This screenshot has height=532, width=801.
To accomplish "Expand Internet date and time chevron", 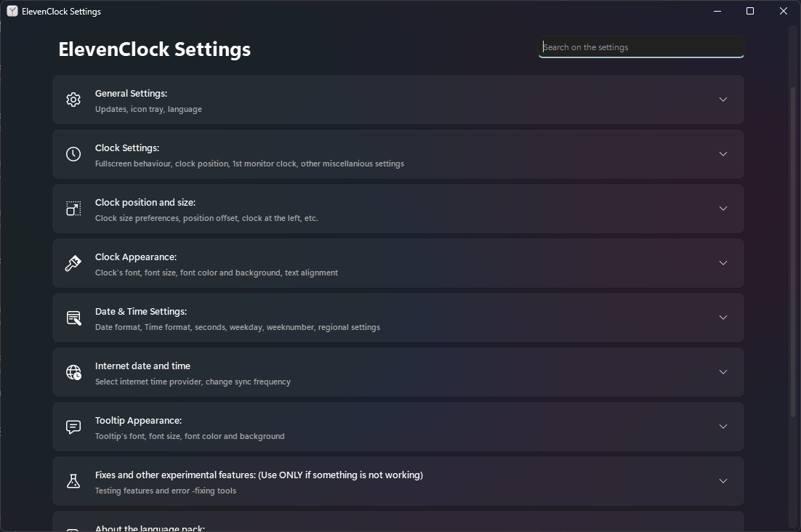I will coord(722,372).
